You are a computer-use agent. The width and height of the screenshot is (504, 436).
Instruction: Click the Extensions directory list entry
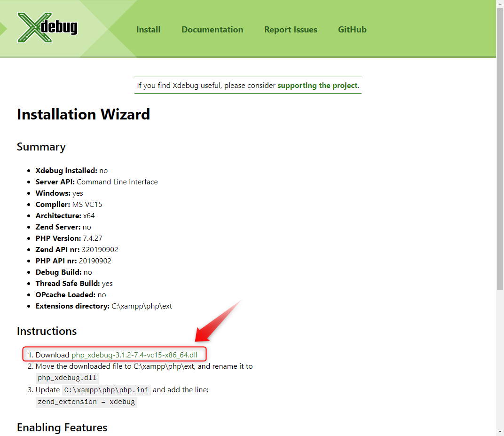click(x=103, y=306)
